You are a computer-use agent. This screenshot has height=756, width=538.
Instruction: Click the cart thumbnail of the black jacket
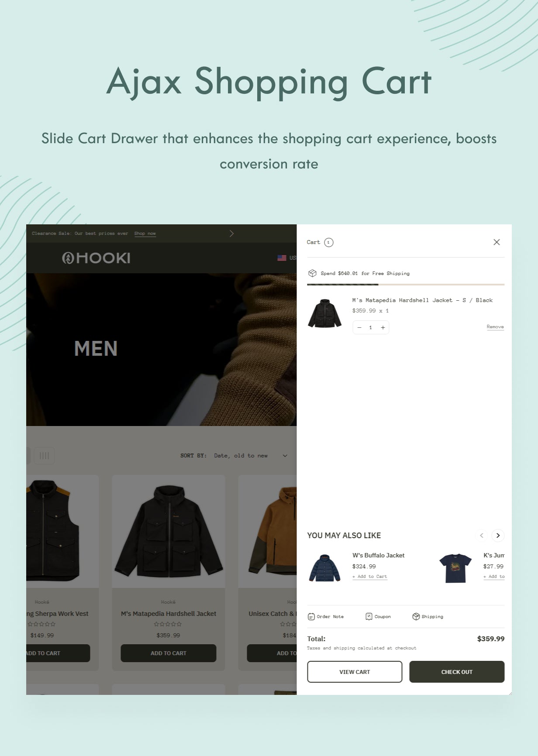[x=324, y=313]
